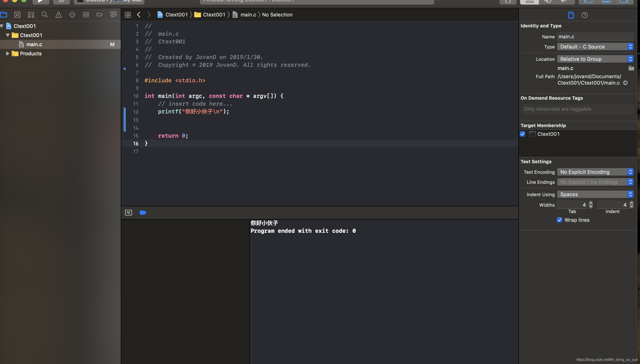Open the Breakpoint navigator

[99, 15]
